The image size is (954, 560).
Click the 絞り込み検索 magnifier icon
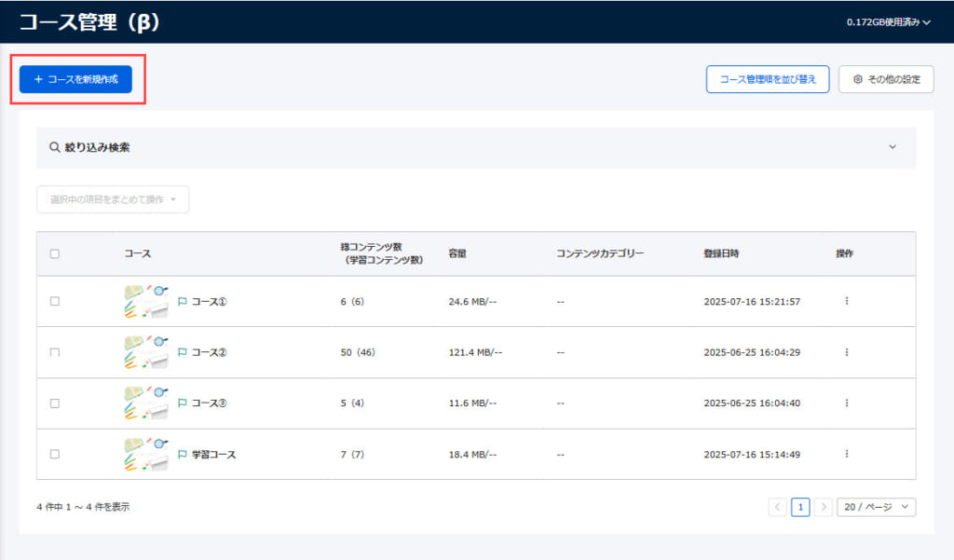(55, 147)
